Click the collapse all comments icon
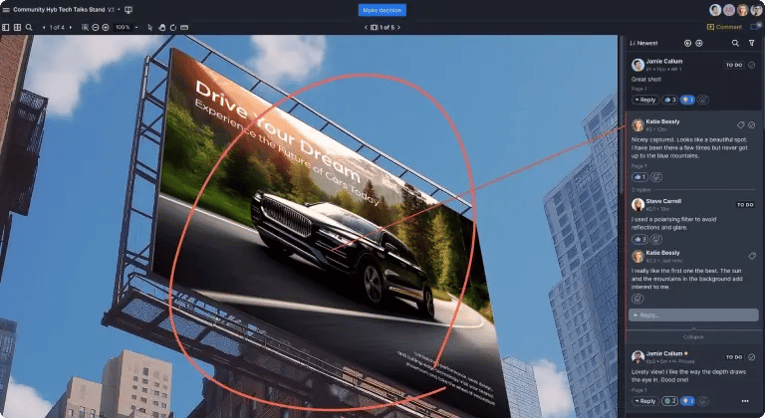Image resolution: width=765 pixels, height=418 pixels. point(687,43)
